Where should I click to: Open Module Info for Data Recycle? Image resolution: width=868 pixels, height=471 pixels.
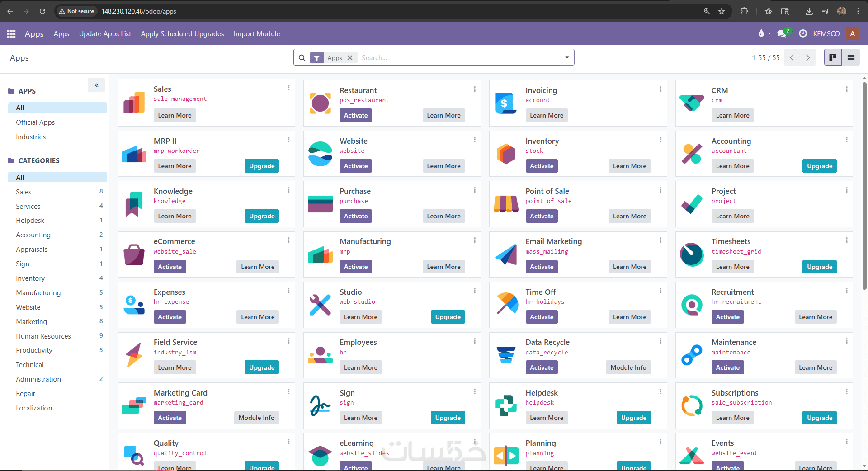pos(628,367)
